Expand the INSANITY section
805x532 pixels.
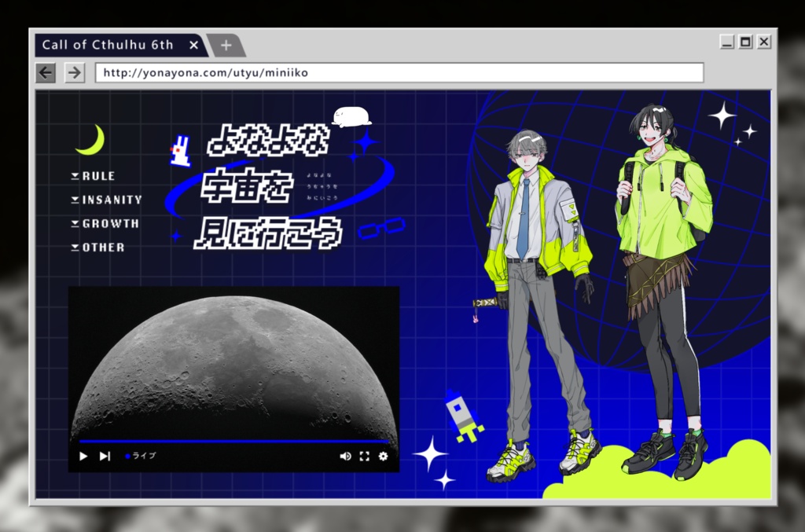coord(106,200)
